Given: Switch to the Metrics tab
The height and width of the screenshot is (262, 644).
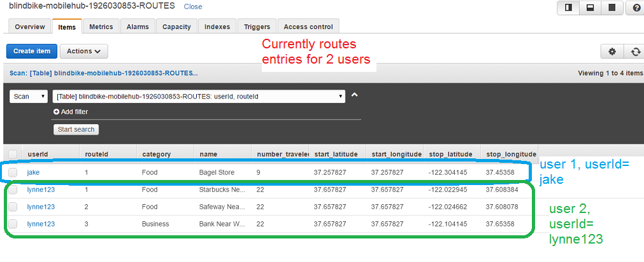Looking at the screenshot, I should 101,27.
